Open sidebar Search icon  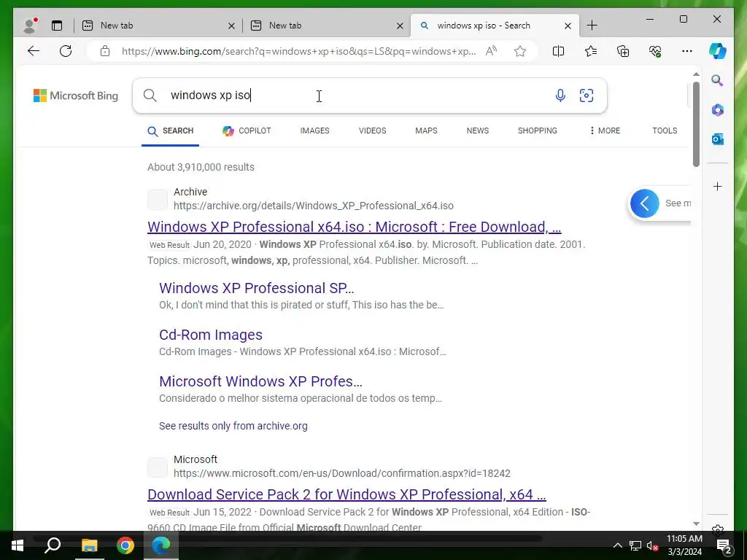tap(718, 80)
